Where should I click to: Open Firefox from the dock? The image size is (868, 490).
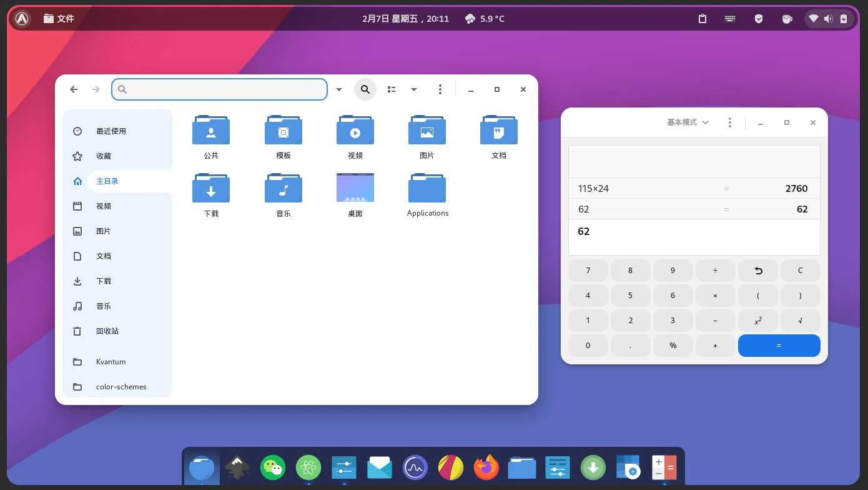point(486,467)
